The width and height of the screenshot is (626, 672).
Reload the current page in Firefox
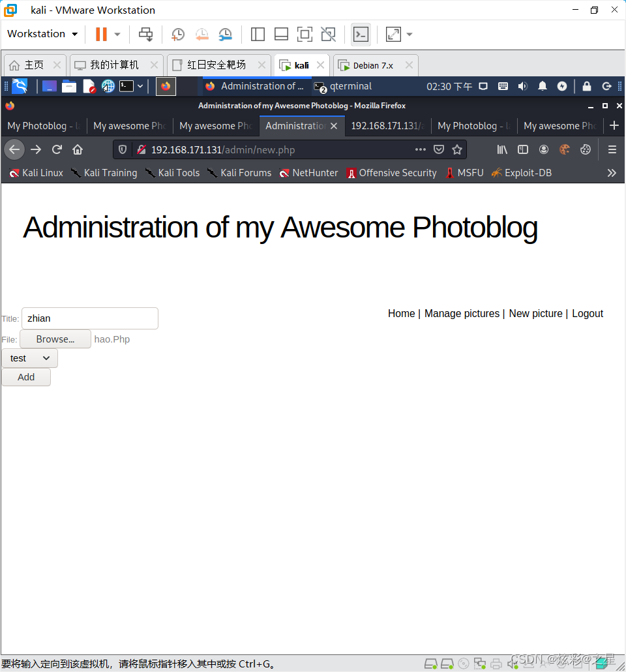click(57, 149)
